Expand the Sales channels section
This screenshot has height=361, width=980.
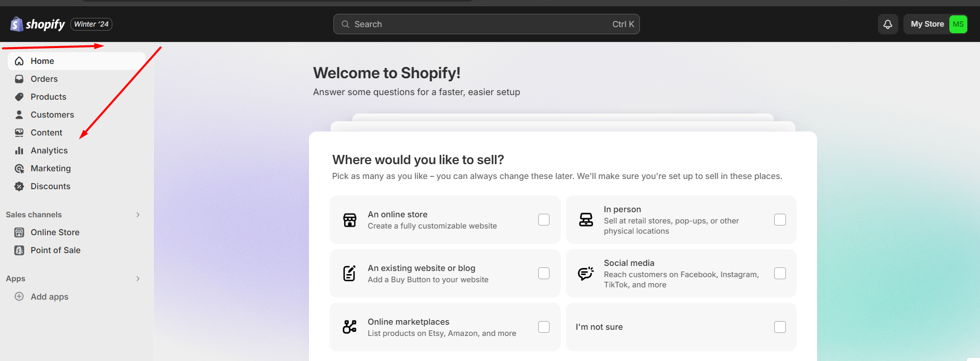coord(137,215)
